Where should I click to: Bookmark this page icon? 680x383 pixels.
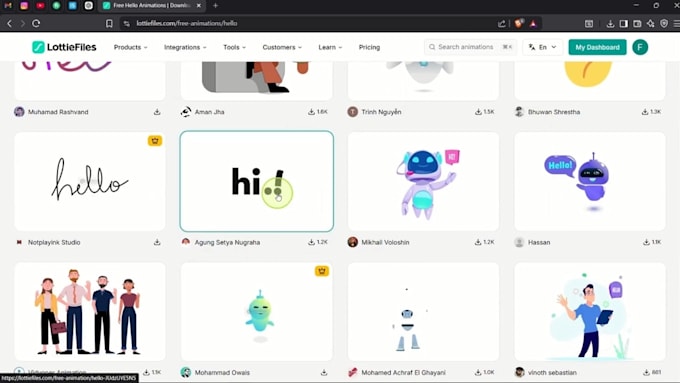pyautogui.click(x=109, y=23)
